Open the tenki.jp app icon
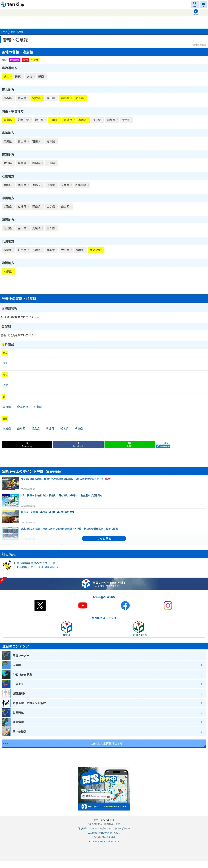208x868 pixels. pos(67,627)
